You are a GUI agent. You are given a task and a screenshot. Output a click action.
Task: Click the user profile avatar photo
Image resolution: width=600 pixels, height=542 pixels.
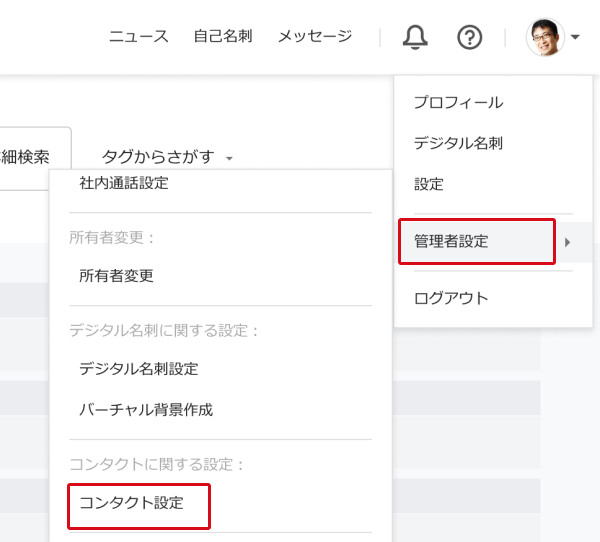click(x=545, y=38)
